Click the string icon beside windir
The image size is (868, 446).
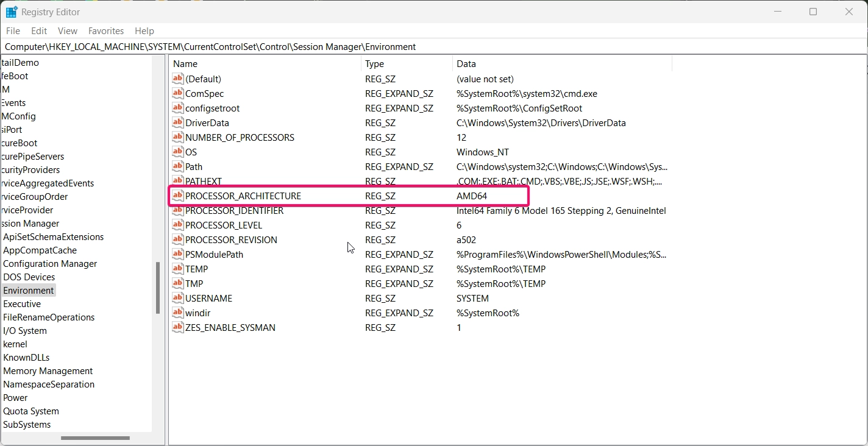point(177,313)
